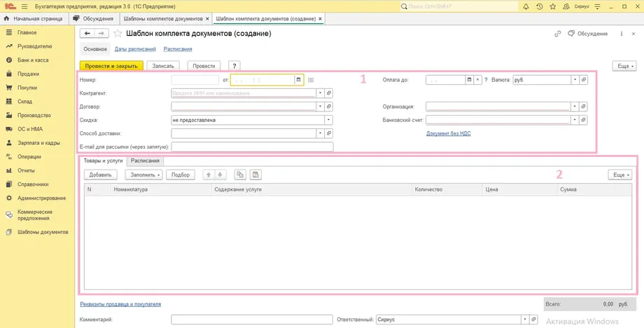Copy link to this document icon

(557, 34)
